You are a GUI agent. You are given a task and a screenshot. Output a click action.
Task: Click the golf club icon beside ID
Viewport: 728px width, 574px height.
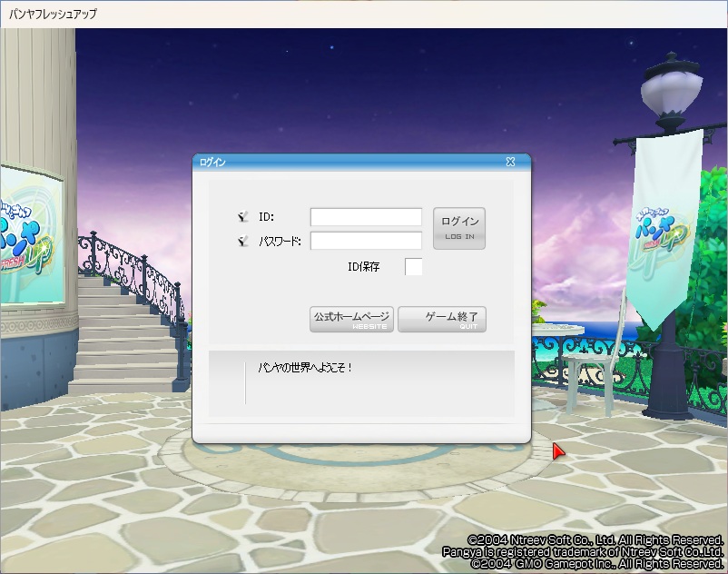pyautogui.click(x=243, y=216)
